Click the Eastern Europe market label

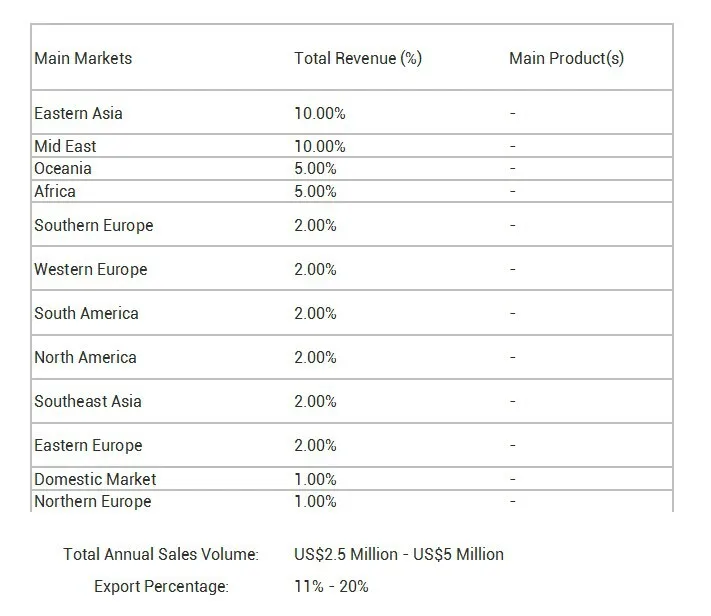[x=88, y=445]
